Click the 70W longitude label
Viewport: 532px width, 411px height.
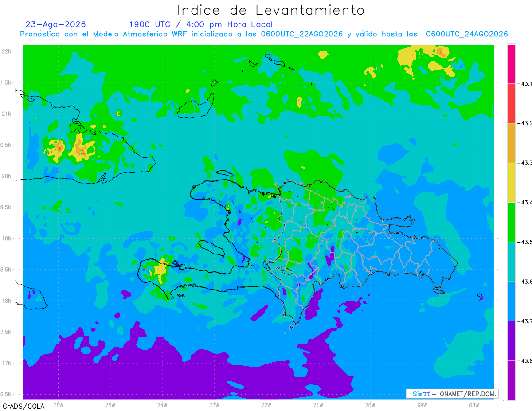(x=370, y=405)
